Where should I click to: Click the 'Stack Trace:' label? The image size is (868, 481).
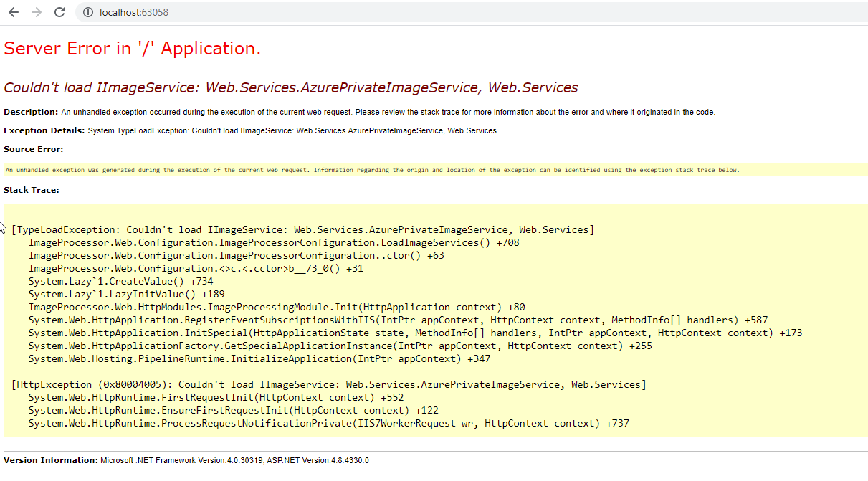(32, 190)
